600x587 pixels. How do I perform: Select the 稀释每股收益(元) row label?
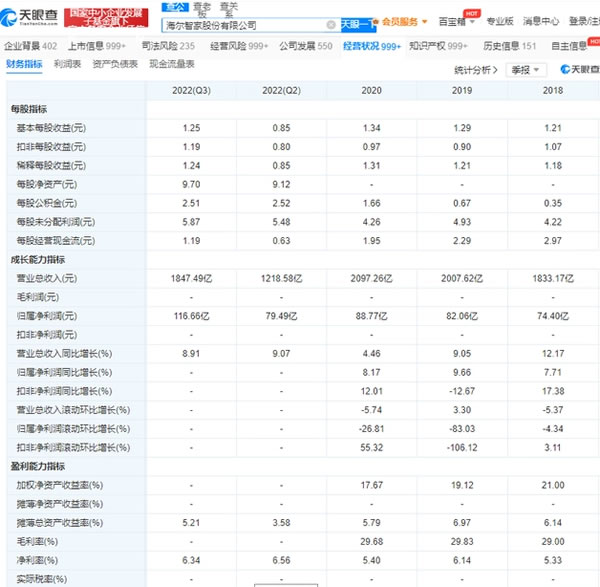coord(51,166)
